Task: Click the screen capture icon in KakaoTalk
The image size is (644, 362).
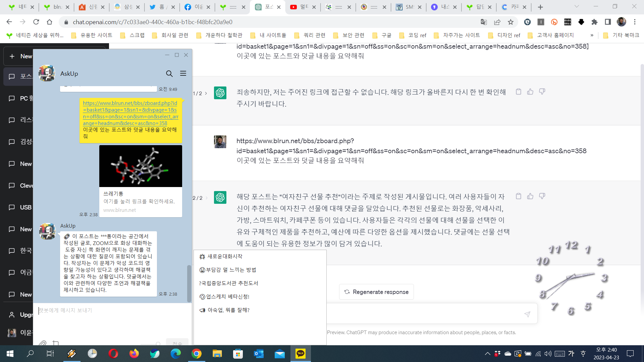Action: (56, 343)
